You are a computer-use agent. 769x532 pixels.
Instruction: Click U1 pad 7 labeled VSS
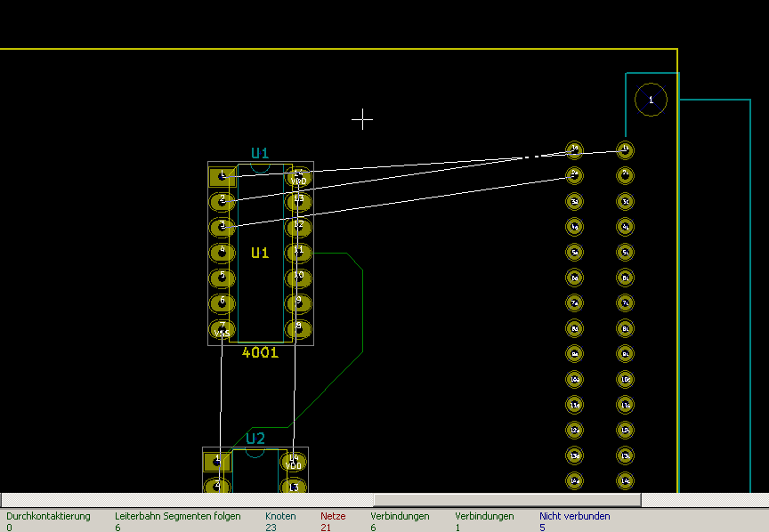[222, 329]
